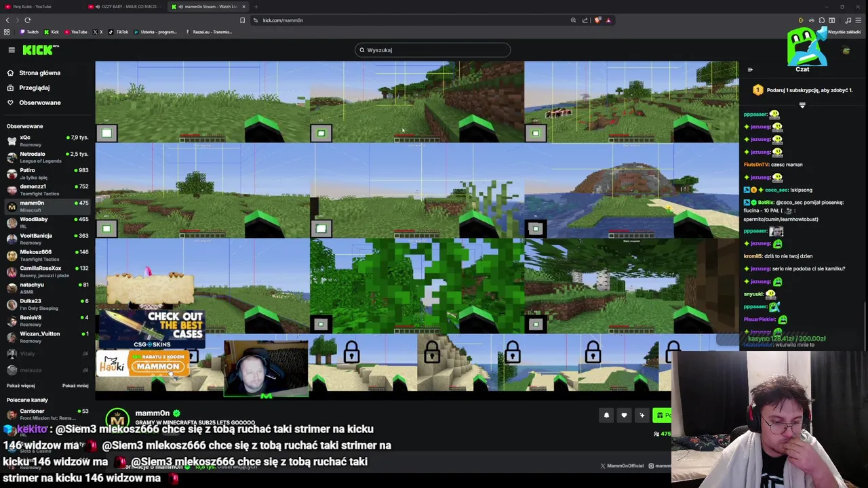Open the VooltBanicja channel entry

(x=47, y=239)
